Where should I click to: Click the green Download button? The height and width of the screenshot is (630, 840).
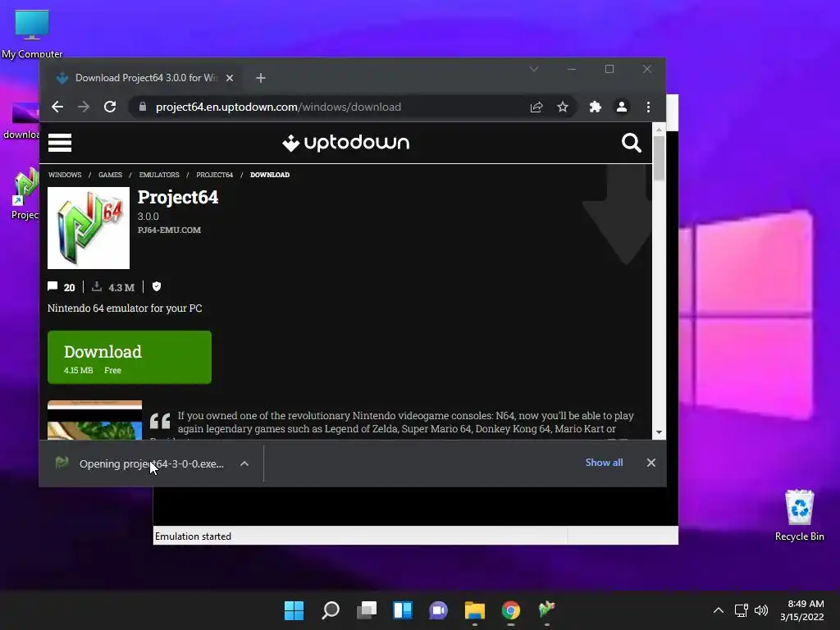(x=130, y=358)
